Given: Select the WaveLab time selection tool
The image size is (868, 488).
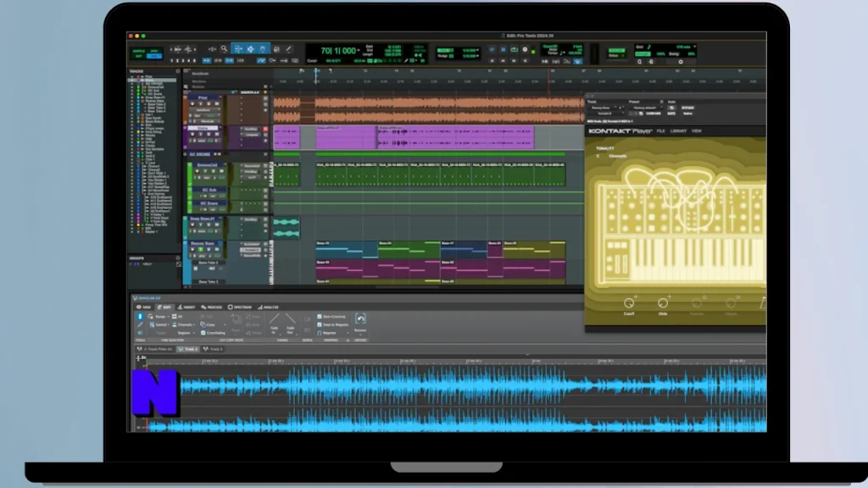Looking at the screenshot, I should pyautogui.click(x=140, y=317).
